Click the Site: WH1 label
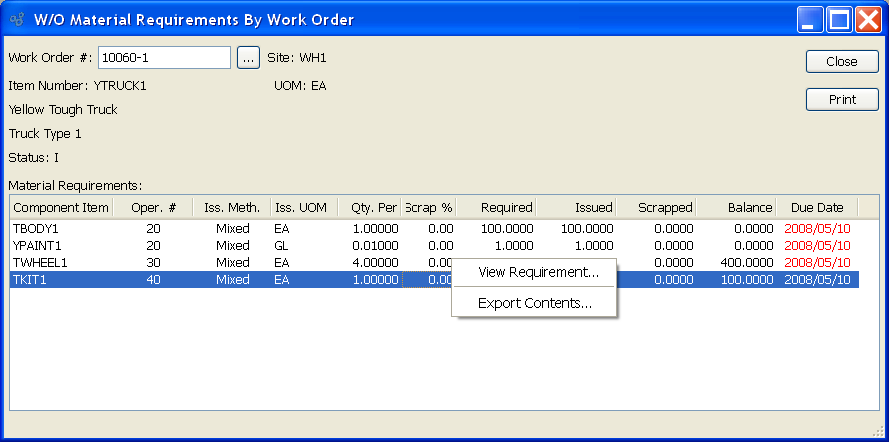The width and height of the screenshot is (889, 442). coord(297,58)
